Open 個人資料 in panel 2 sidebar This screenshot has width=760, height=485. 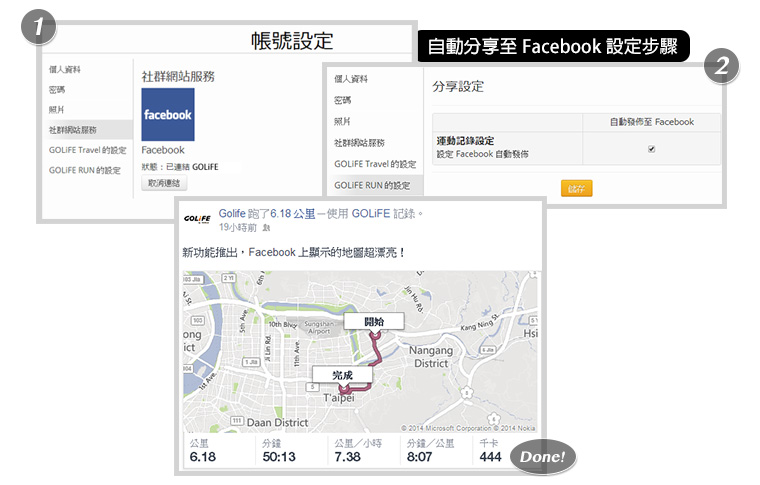(x=351, y=78)
